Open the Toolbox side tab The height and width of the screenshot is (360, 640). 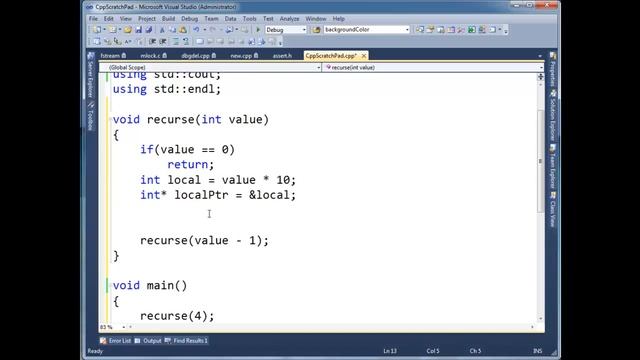[x=91, y=116]
